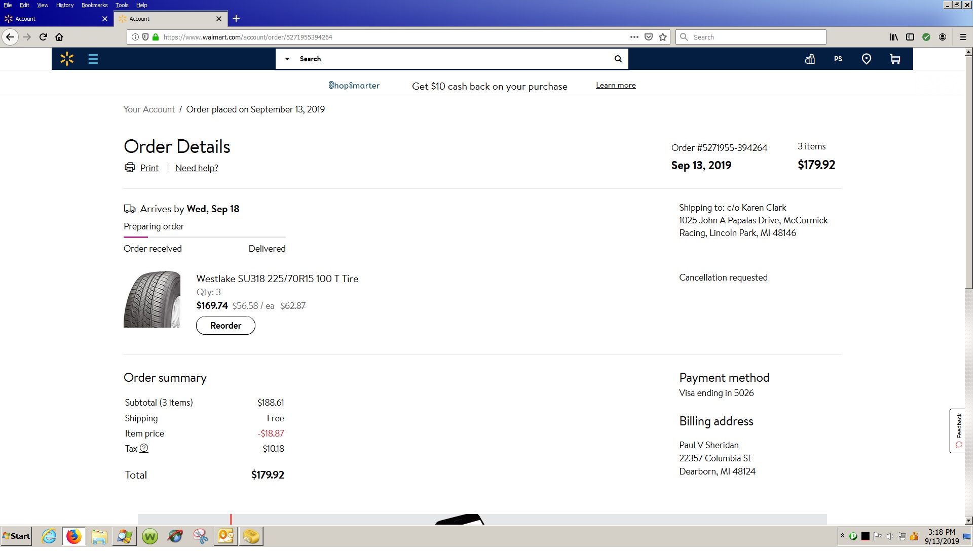Open the Tools menu
Viewport: 980px width, 554px height.
122,5
